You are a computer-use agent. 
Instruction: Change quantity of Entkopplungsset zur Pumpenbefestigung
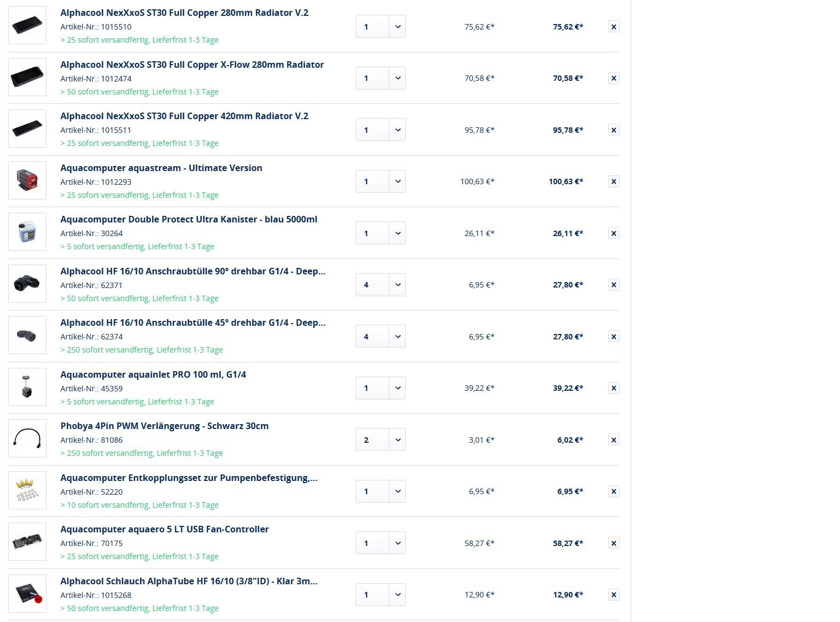click(398, 491)
